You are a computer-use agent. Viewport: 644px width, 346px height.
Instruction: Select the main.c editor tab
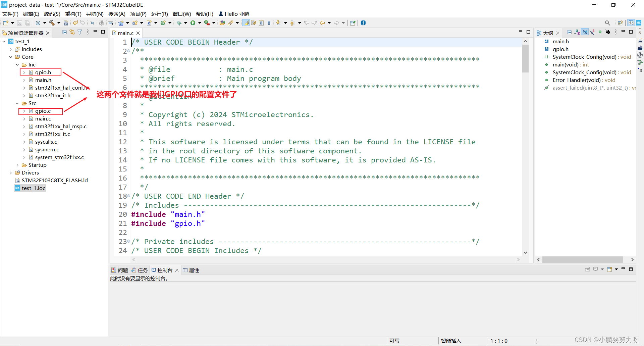click(125, 33)
